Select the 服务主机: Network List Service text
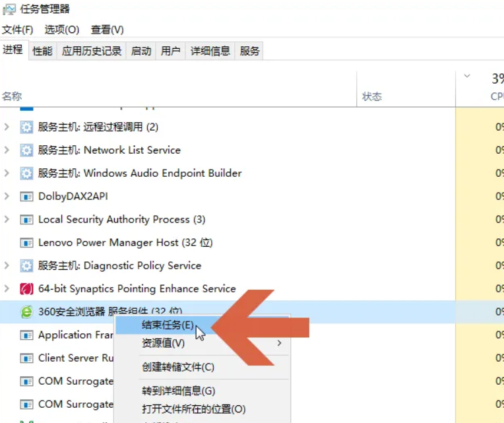This screenshot has height=423, width=504. click(110, 150)
